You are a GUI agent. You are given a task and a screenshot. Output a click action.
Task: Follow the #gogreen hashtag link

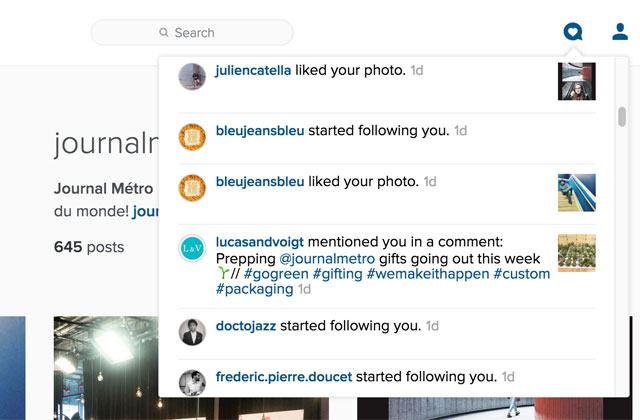tap(276, 274)
